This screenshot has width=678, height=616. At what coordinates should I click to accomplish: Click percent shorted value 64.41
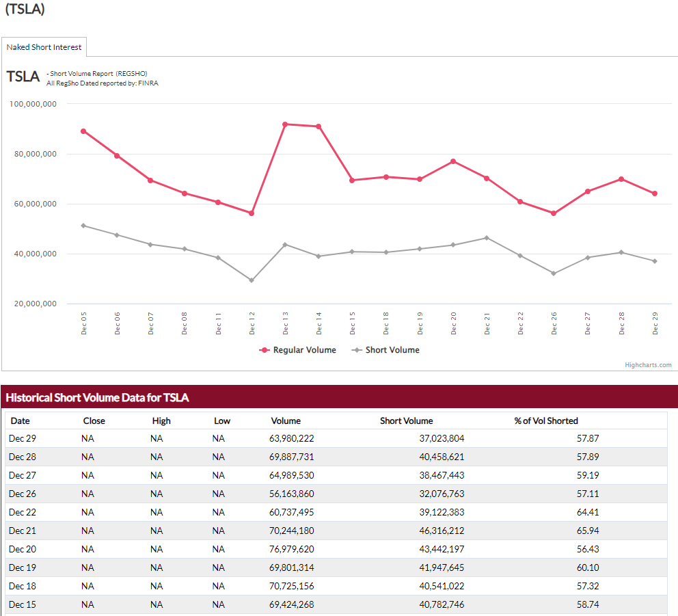click(x=588, y=512)
